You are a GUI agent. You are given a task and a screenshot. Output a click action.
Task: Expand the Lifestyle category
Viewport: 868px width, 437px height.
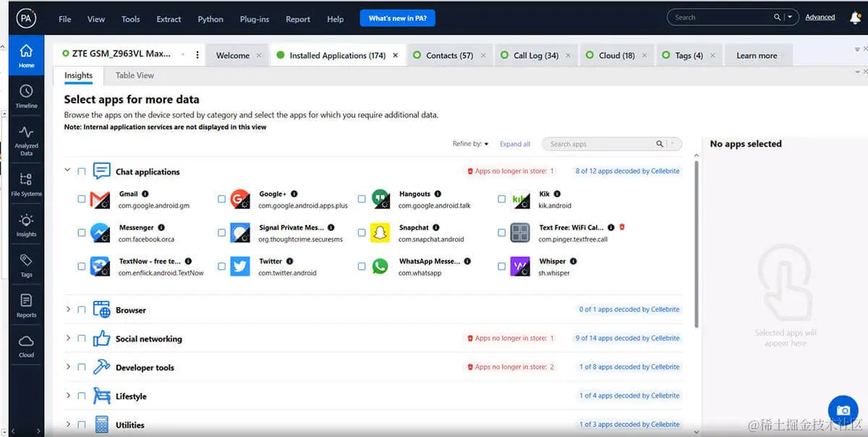click(x=68, y=396)
